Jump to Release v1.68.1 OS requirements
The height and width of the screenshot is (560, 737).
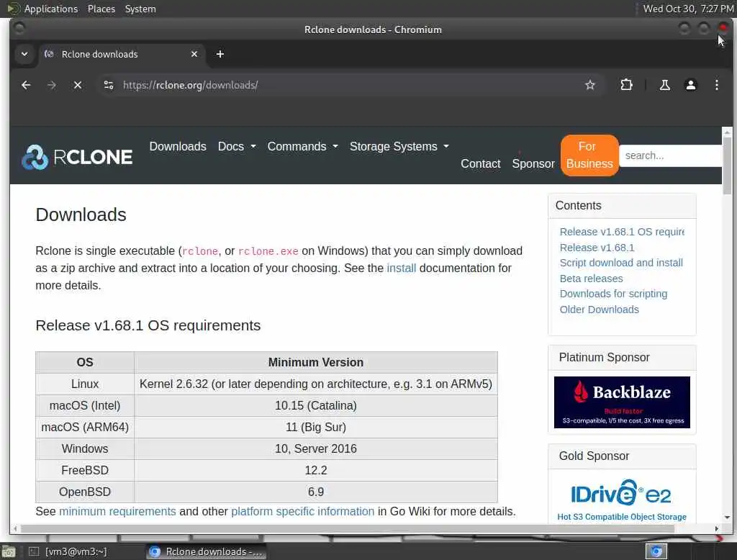(622, 232)
